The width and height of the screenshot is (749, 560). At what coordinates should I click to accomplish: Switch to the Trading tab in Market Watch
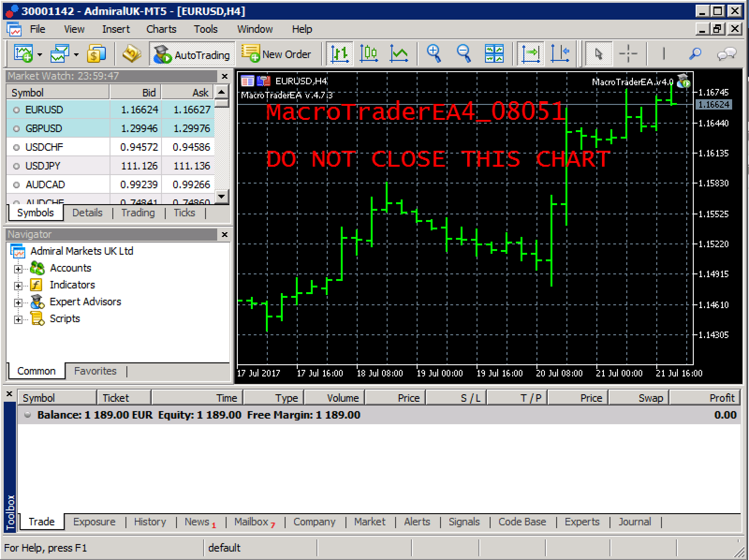point(138,213)
